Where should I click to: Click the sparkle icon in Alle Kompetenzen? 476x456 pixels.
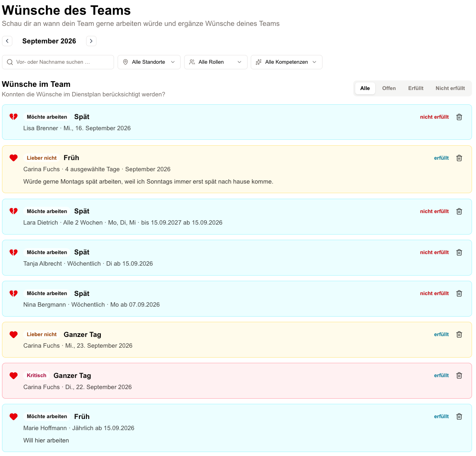click(x=259, y=62)
